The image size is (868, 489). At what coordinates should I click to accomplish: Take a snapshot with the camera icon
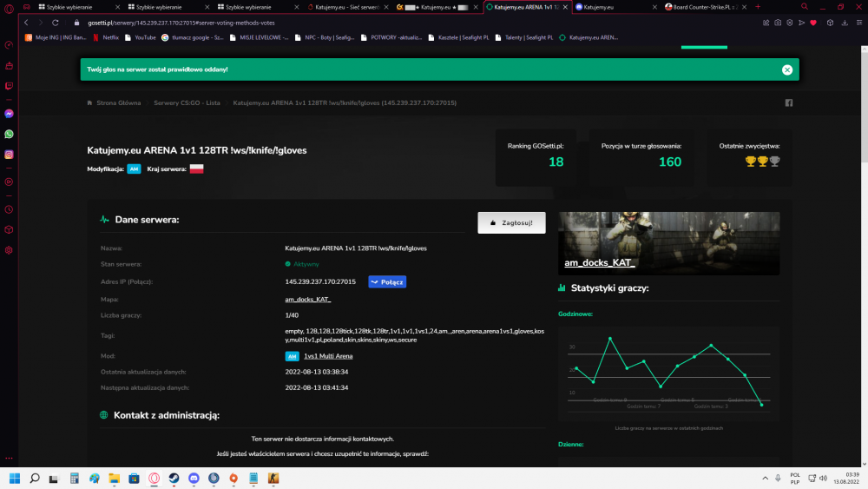point(778,23)
